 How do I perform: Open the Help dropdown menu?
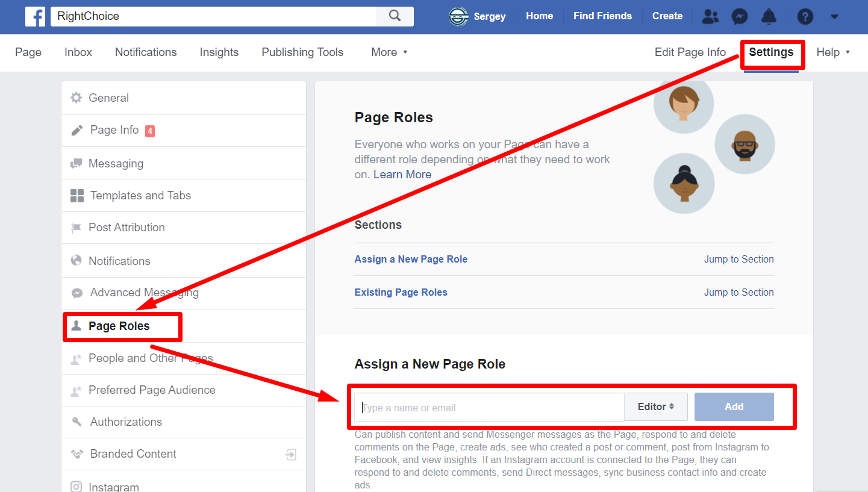pyautogui.click(x=832, y=52)
